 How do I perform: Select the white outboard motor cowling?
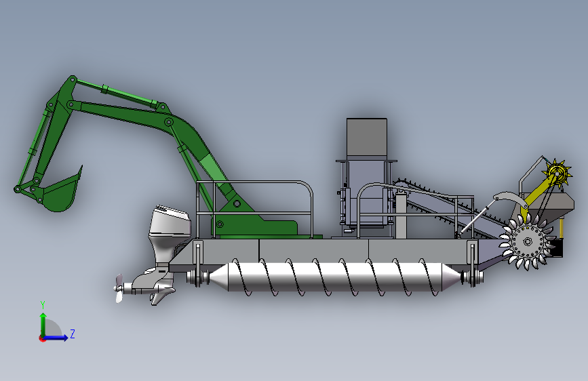171,220
